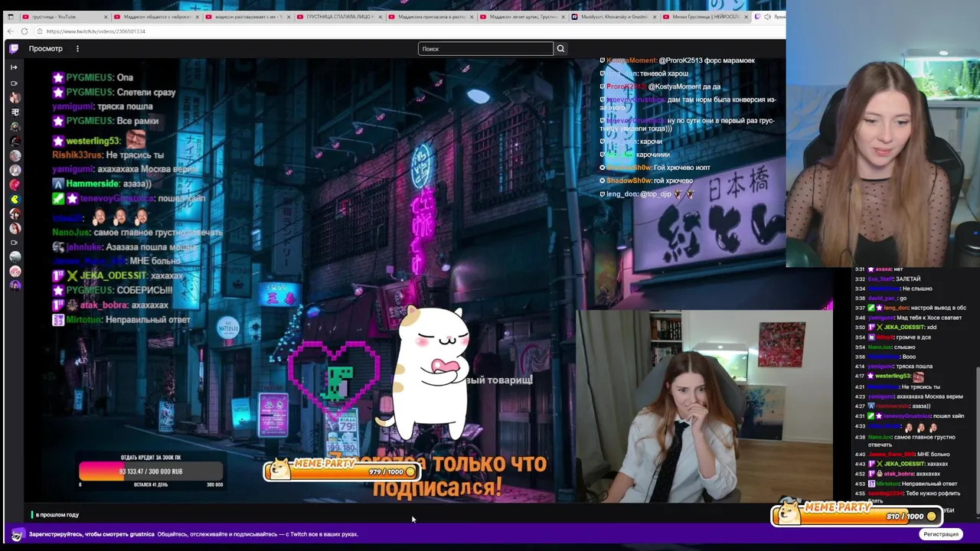Open the browser tab-list icon at far left
Viewport: 980px width, 551px height.
[x=10, y=16]
